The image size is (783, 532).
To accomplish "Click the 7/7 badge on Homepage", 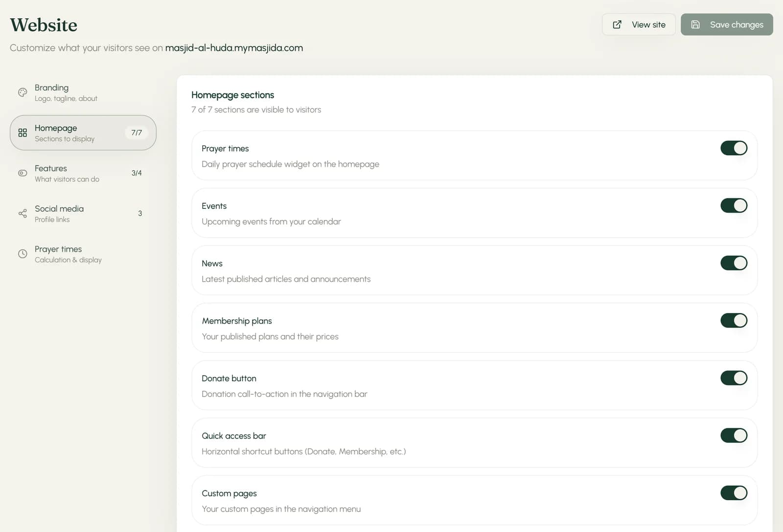I will click(137, 133).
